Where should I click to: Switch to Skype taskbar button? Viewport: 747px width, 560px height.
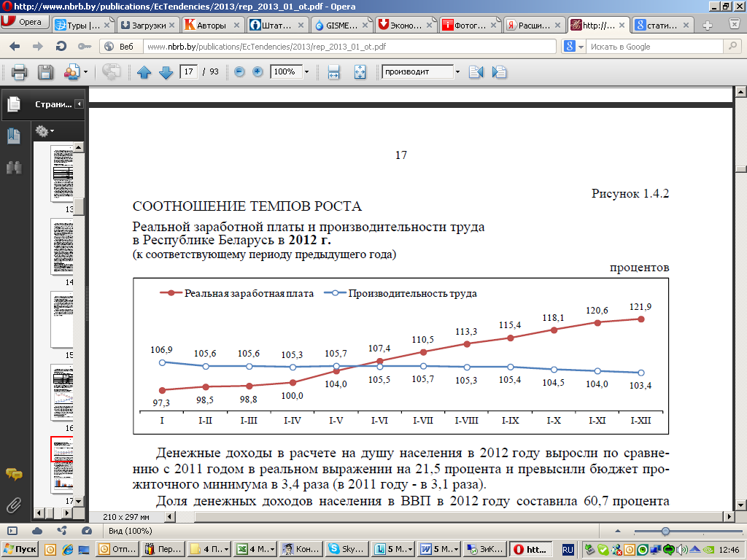348,549
